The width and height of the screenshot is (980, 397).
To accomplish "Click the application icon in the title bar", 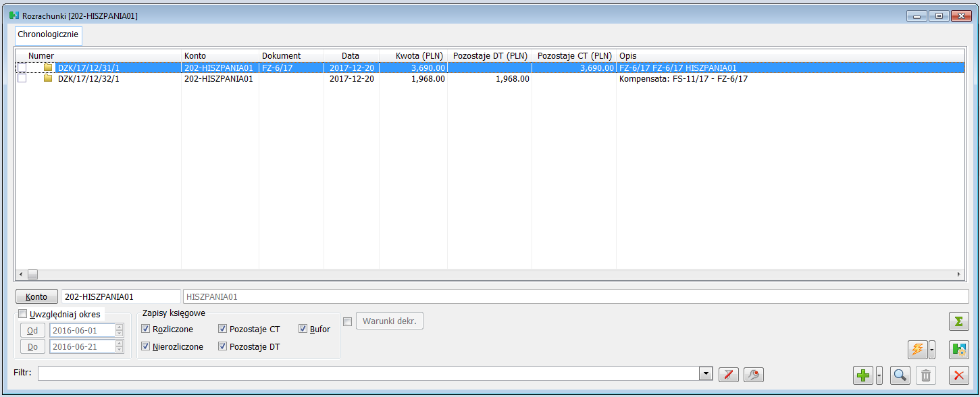I will pyautogui.click(x=14, y=15).
